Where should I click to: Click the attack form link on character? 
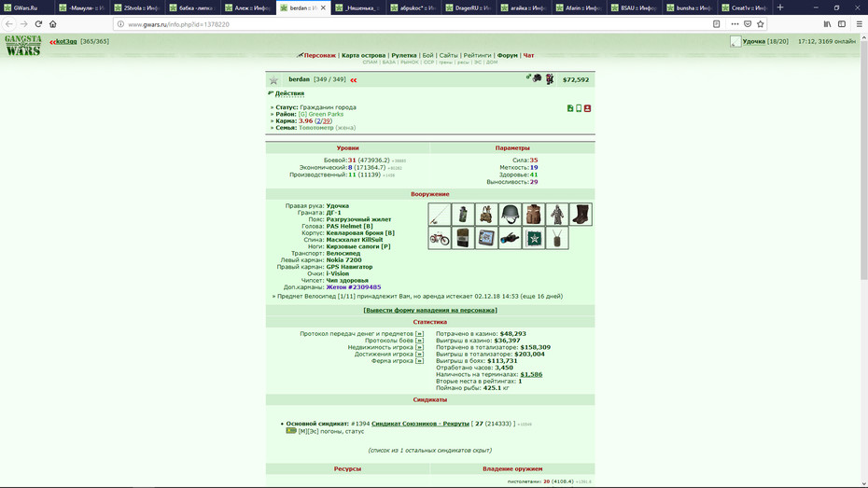tap(430, 311)
